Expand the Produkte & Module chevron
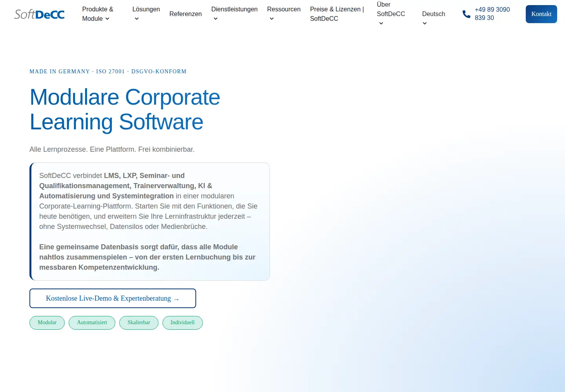565x392 pixels. click(107, 19)
